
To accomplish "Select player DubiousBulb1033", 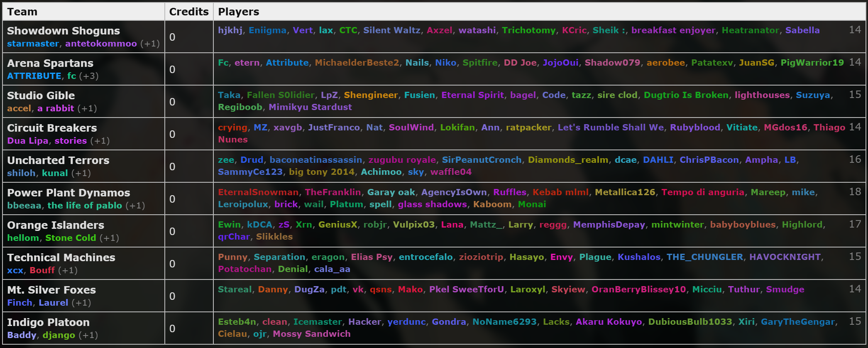I will 690,322.
